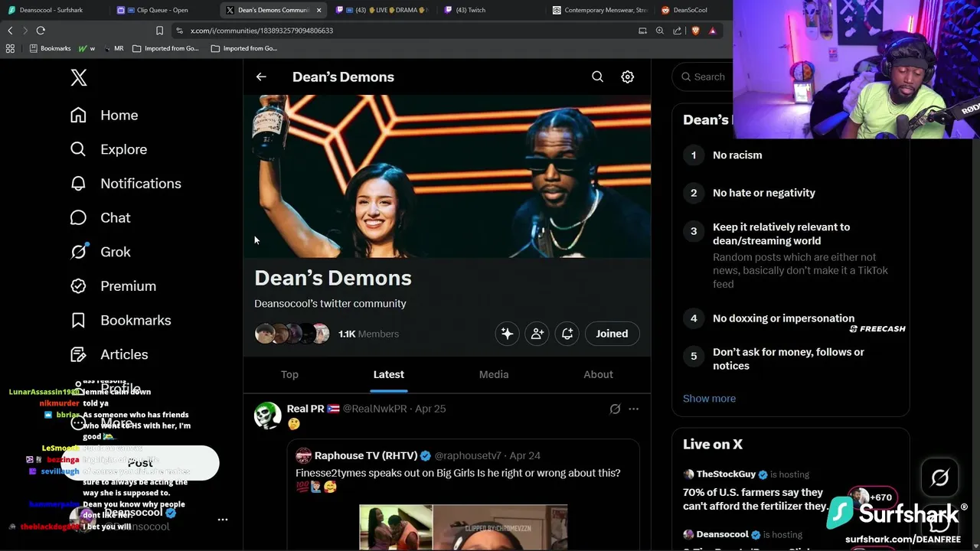Open 1.1K Members list
The width and height of the screenshot is (980, 551).
click(368, 334)
